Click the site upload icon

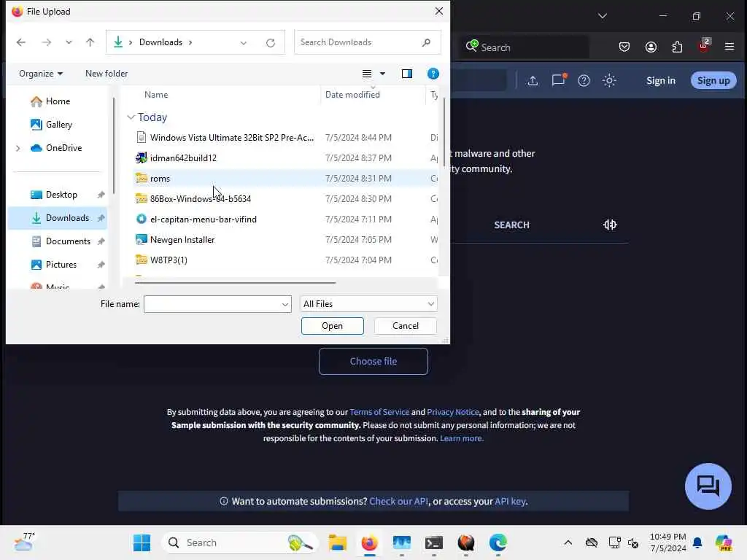point(533,80)
